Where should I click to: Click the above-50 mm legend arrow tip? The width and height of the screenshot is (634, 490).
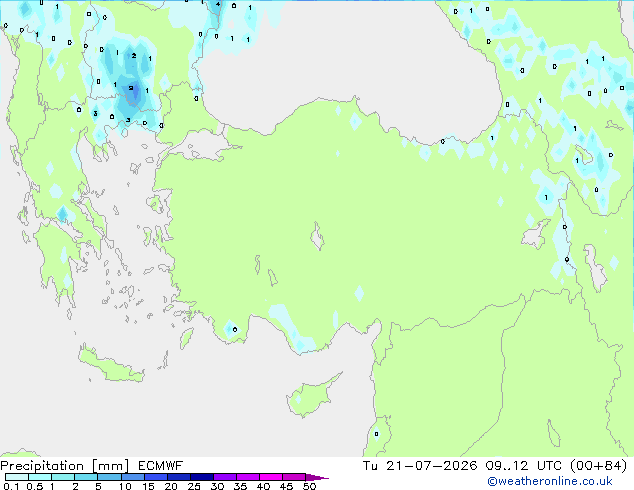(x=317, y=477)
